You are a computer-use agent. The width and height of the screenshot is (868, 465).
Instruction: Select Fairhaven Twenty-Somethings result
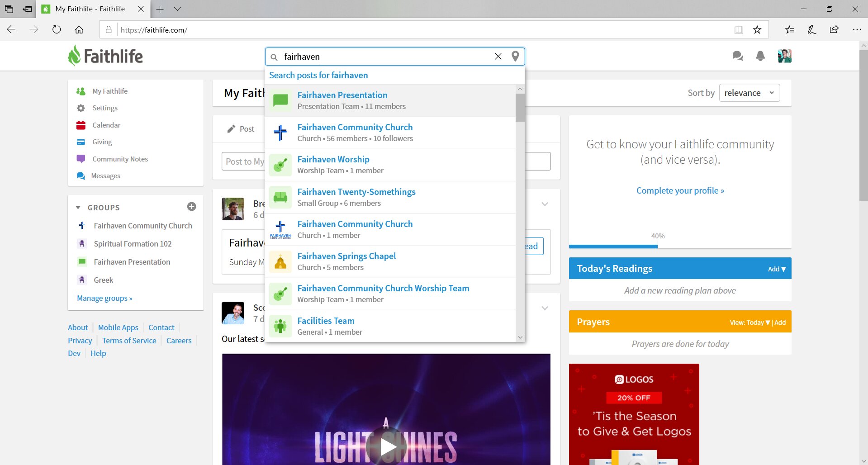390,197
